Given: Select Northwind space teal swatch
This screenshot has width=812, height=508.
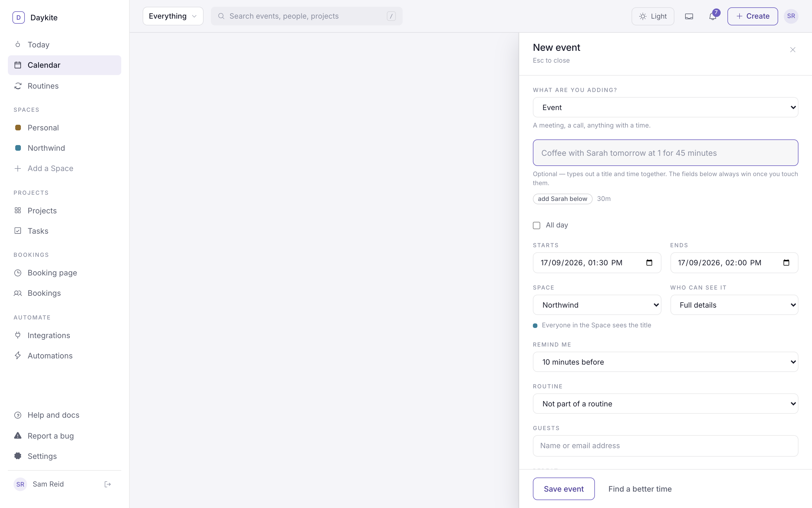Looking at the screenshot, I should [x=18, y=148].
